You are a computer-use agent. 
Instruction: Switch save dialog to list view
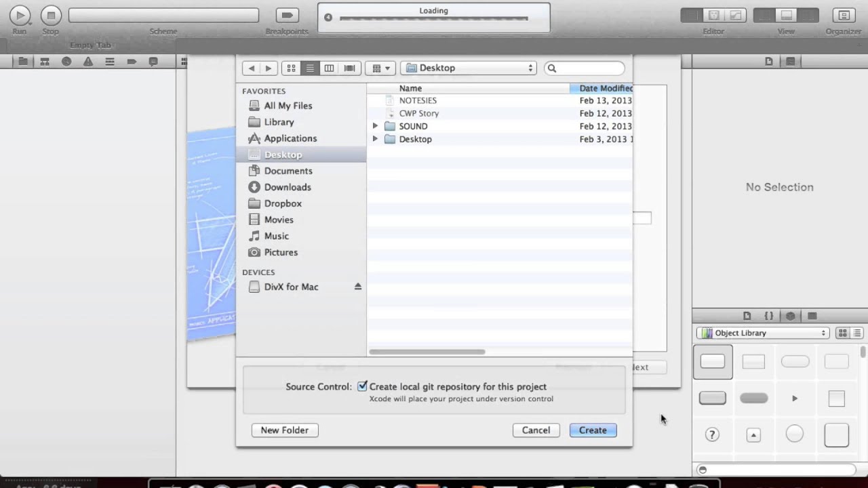point(310,68)
